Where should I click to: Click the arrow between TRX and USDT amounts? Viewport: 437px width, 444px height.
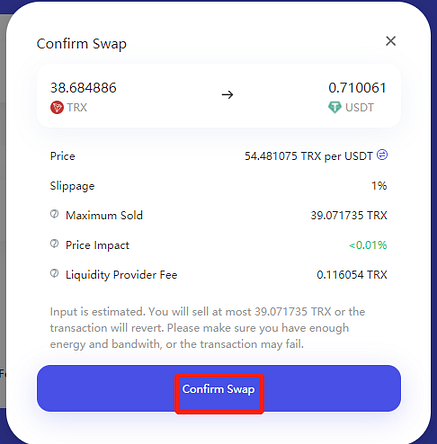click(228, 95)
